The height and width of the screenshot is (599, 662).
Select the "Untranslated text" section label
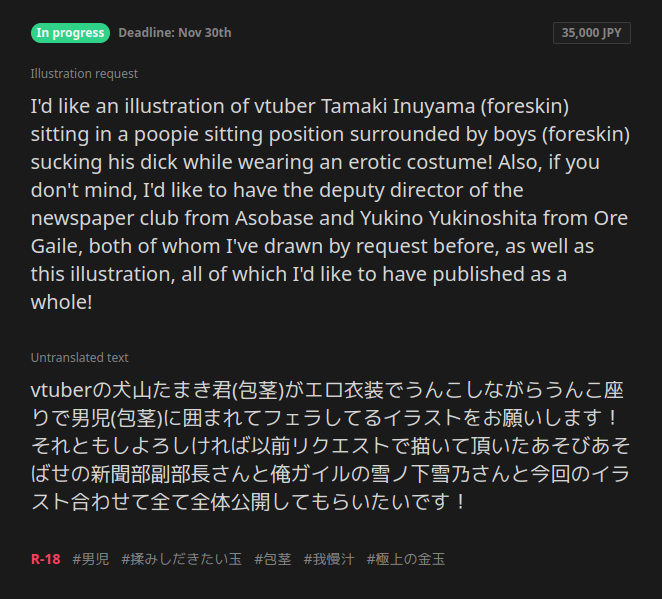click(79, 358)
